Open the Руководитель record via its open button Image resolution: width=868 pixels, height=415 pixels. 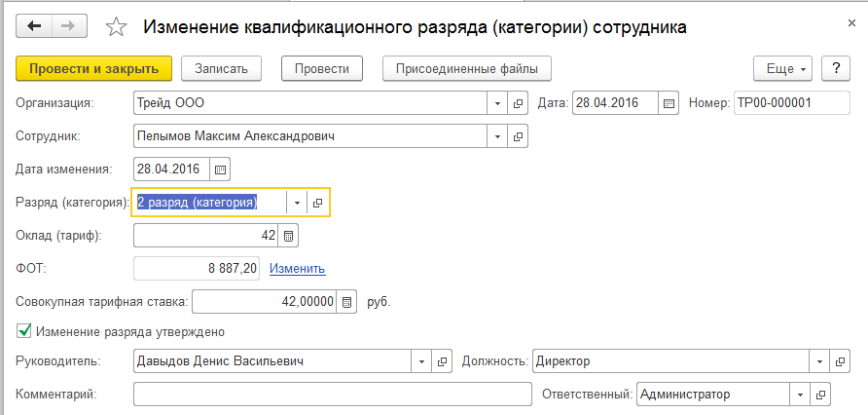pos(443,361)
